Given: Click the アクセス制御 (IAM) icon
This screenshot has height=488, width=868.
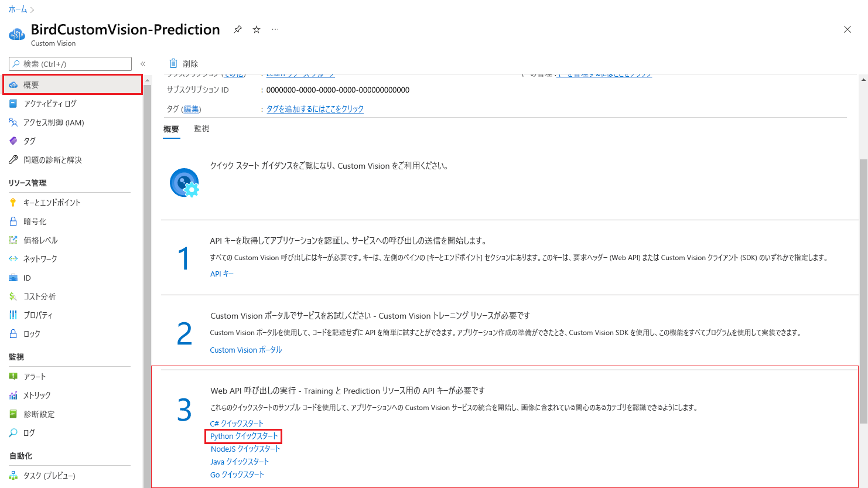Looking at the screenshot, I should (x=13, y=122).
